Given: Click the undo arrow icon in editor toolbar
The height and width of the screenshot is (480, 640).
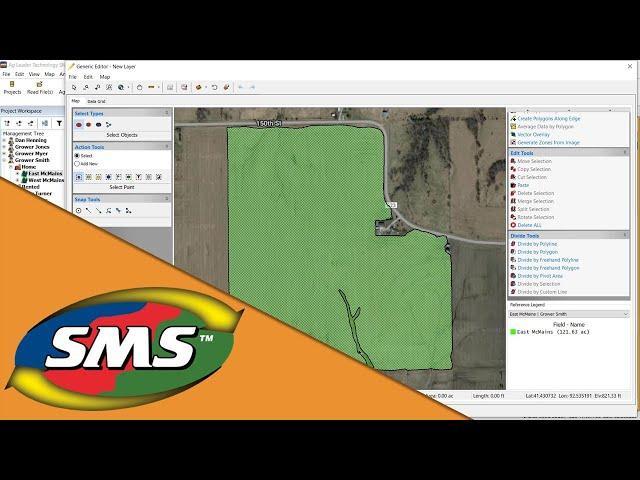Looking at the screenshot, I should click(x=214, y=87).
